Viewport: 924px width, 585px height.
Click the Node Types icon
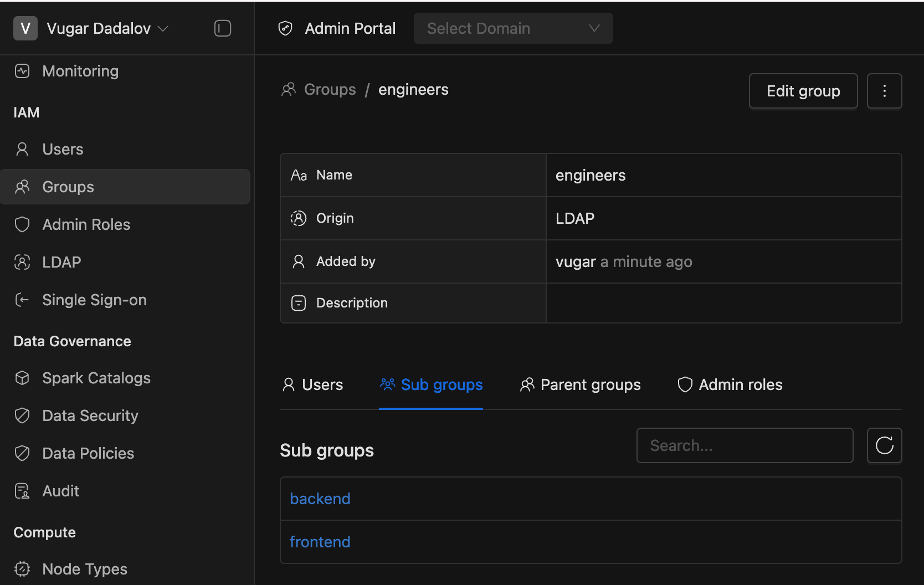(x=22, y=569)
